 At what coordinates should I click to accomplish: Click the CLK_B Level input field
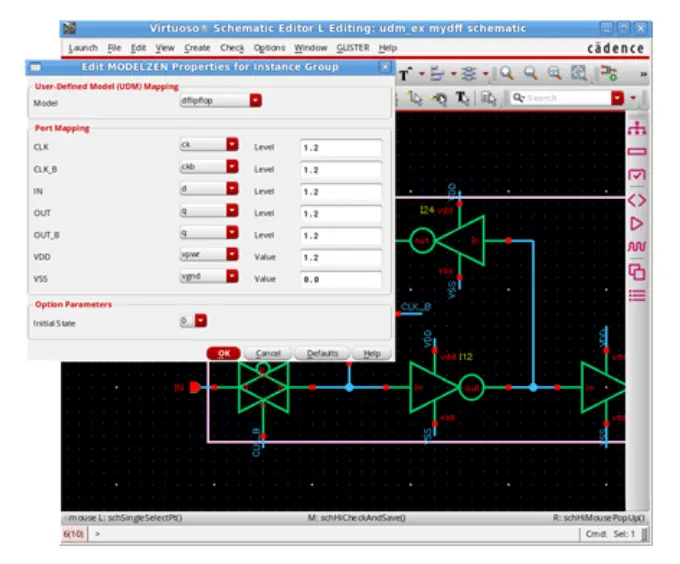click(x=341, y=170)
